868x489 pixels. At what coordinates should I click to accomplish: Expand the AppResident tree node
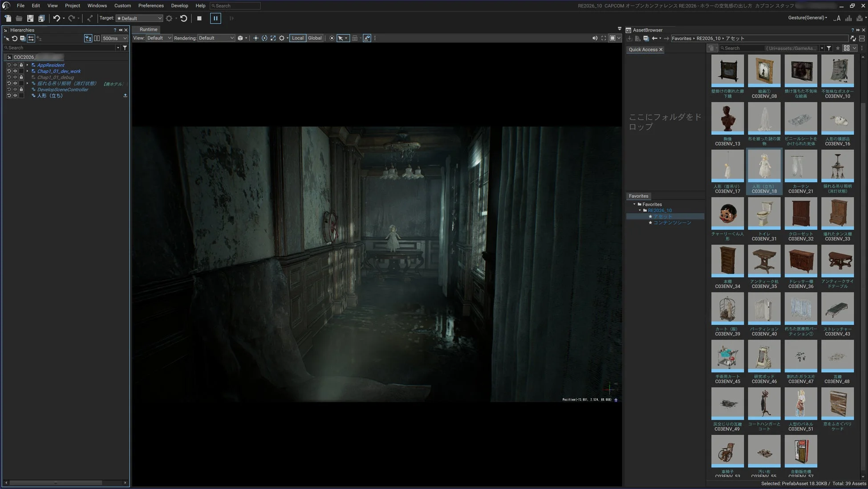pyautogui.click(x=27, y=65)
